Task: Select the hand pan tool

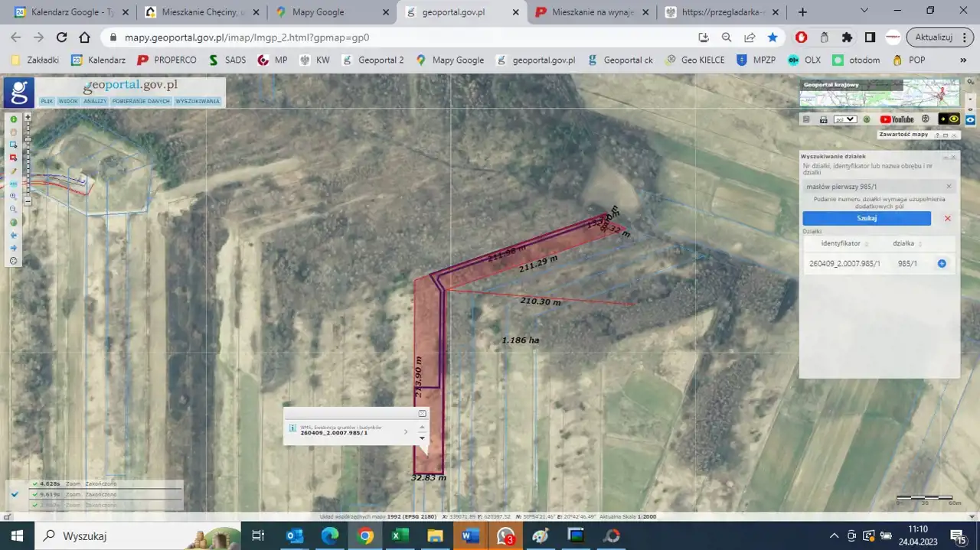Action: click(13, 132)
